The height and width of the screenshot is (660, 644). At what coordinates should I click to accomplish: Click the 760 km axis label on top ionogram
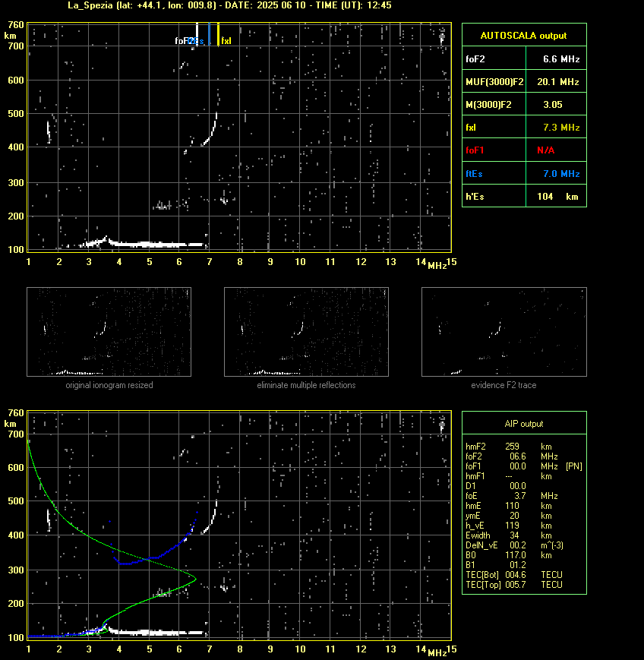point(16,25)
